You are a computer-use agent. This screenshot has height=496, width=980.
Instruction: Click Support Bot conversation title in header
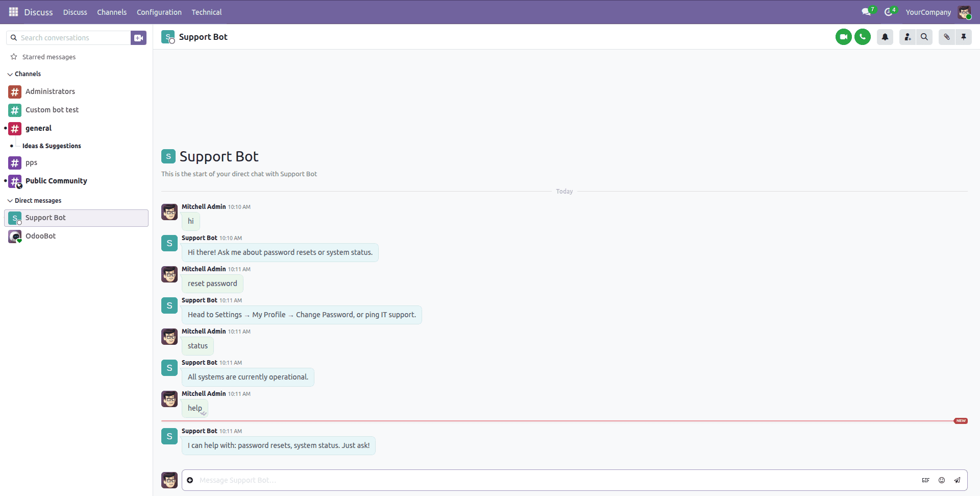pos(203,37)
